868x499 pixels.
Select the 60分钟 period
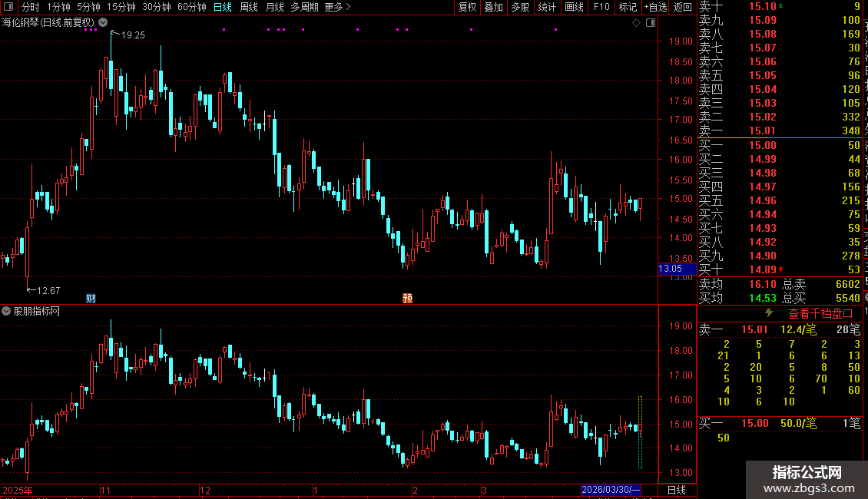tap(191, 7)
